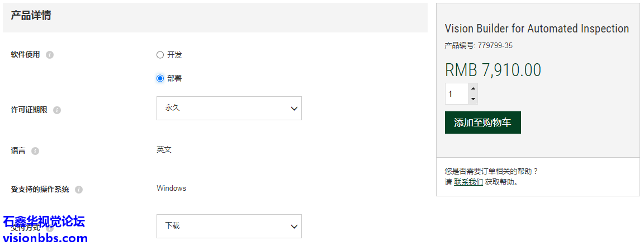Image resolution: width=644 pixels, height=245 pixels.
Task: Click the RMB 7,910.00 price
Action: pos(493,70)
